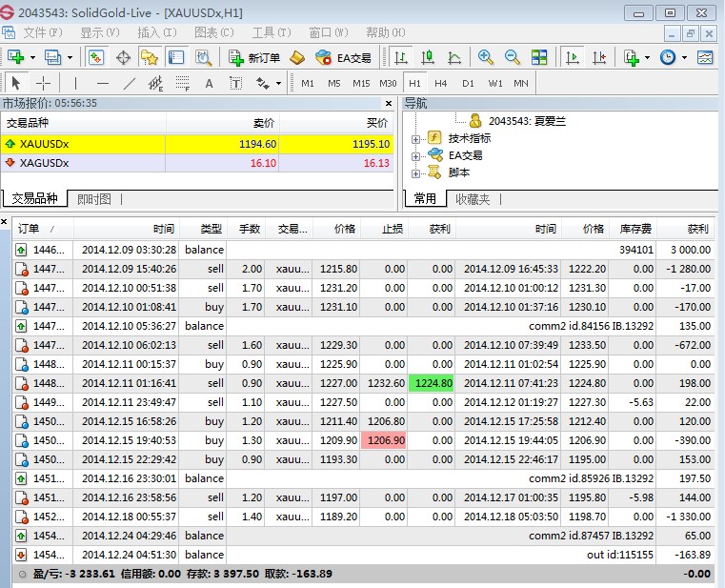Open the 工具 menu
The height and width of the screenshot is (588, 725).
272,32
